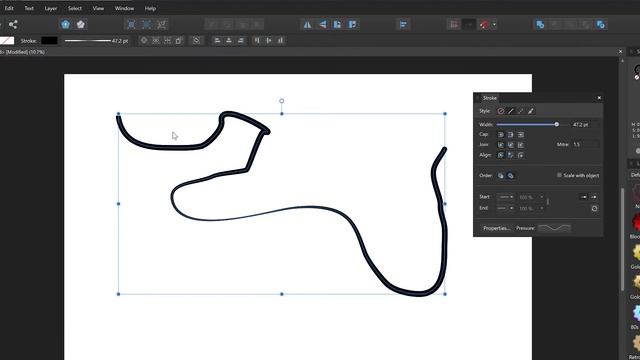Open the Start arrowhead style dropdown

point(505,197)
